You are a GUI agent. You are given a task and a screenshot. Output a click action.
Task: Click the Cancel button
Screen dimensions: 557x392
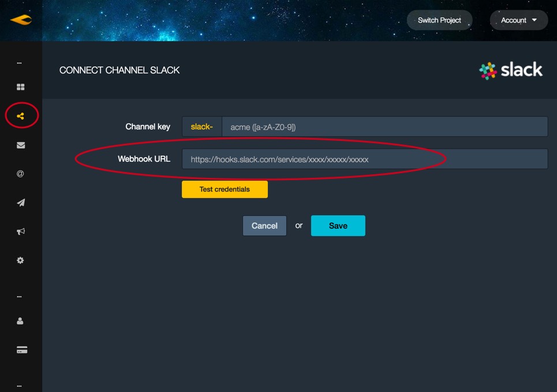[x=264, y=226]
